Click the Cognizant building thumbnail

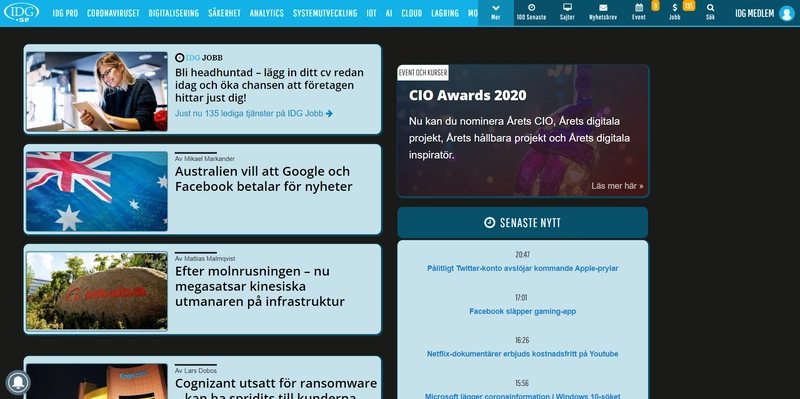click(x=97, y=381)
